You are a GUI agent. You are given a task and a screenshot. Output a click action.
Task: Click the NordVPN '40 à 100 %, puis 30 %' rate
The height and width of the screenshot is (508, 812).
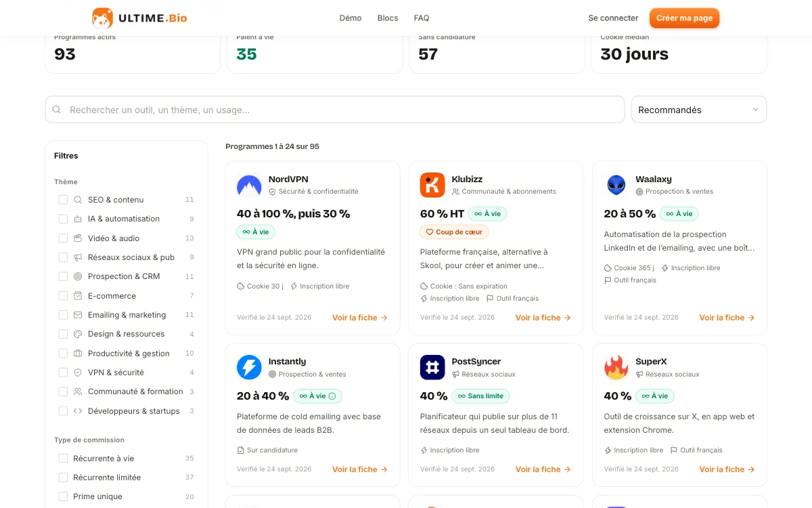293,214
